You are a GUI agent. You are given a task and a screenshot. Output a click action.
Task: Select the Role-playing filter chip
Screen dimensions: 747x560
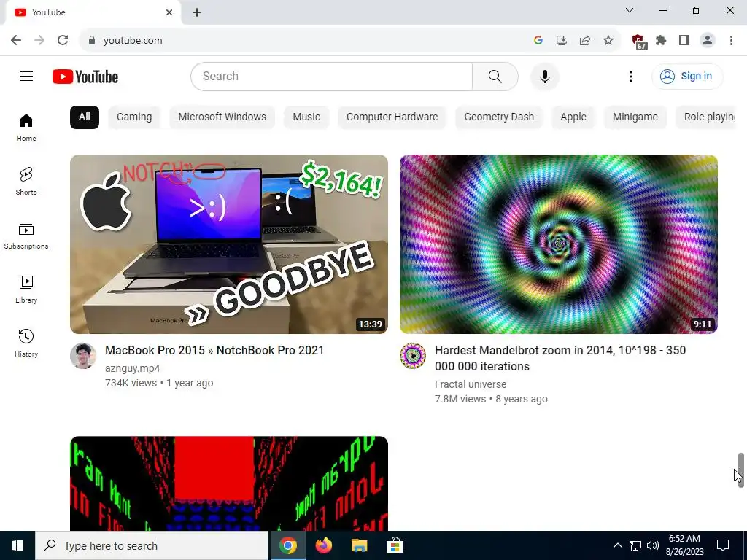pos(706,117)
